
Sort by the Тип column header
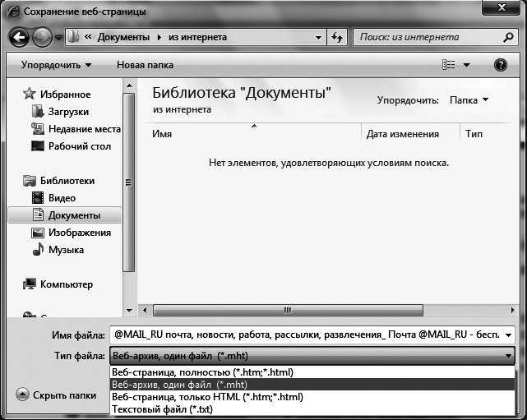click(x=474, y=134)
